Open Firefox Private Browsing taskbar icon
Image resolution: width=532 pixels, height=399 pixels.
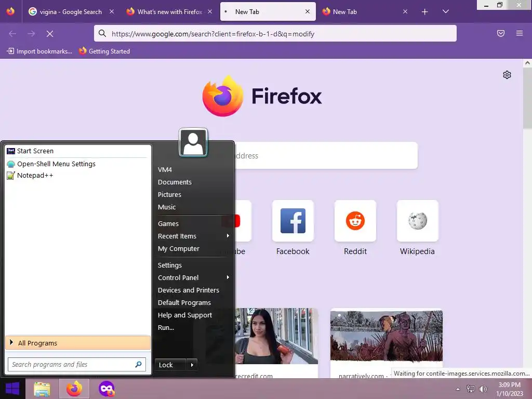coord(107,389)
